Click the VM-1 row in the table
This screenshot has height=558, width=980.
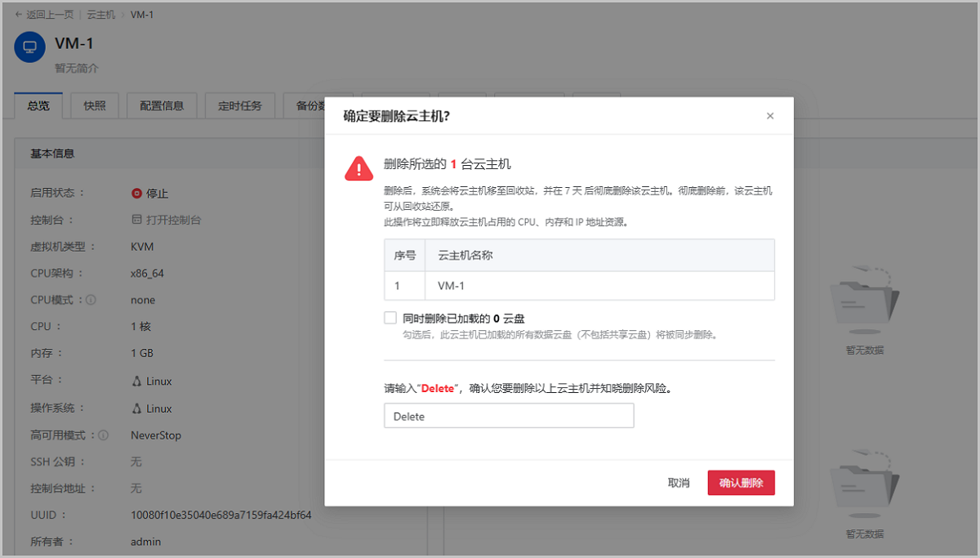pyautogui.click(x=579, y=286)
